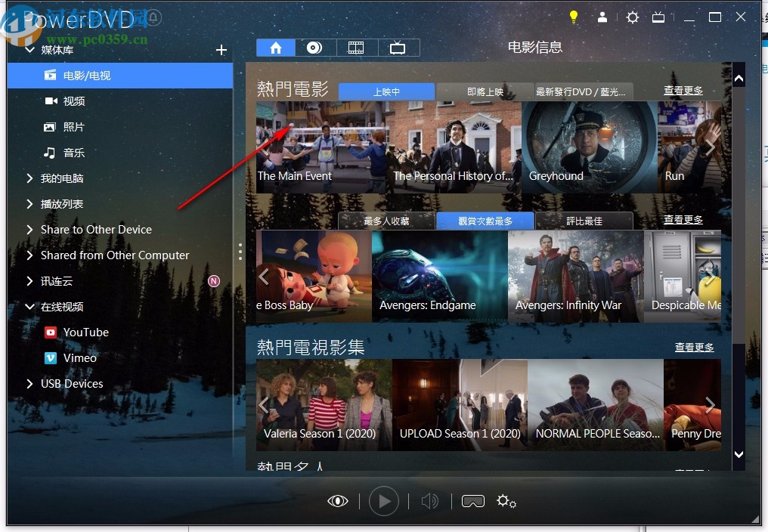Open PowerDVD settings gear in the title bar

coord(632,17)
